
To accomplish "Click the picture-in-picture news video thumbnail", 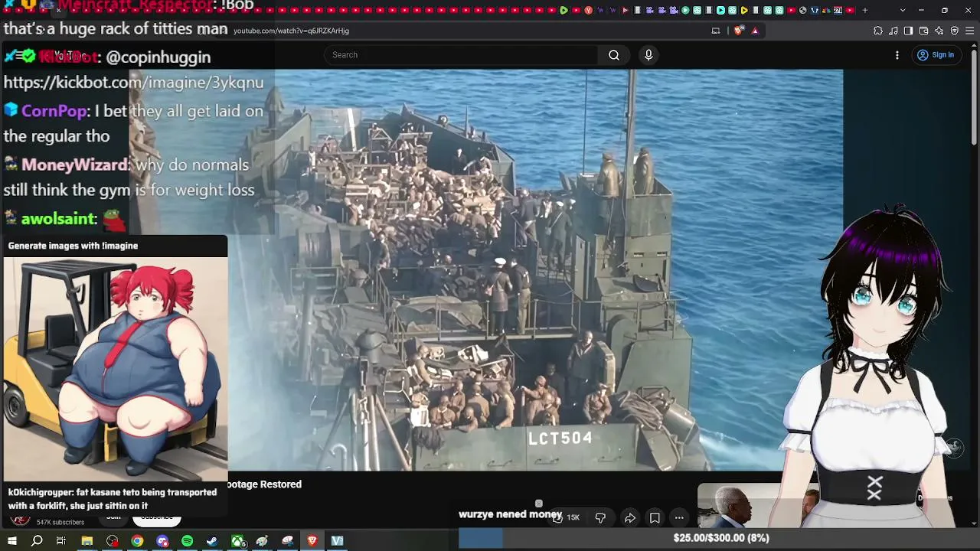I will tap(758, 505).
